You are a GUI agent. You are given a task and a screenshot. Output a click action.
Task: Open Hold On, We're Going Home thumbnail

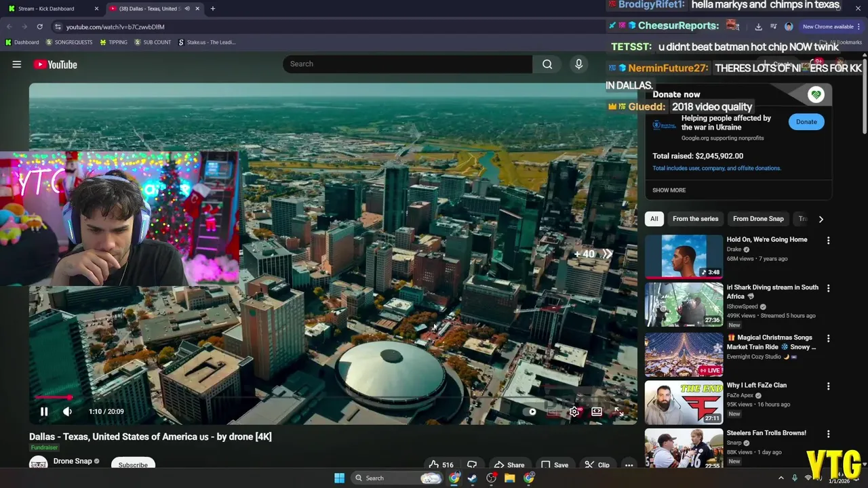tap(684, 256)
